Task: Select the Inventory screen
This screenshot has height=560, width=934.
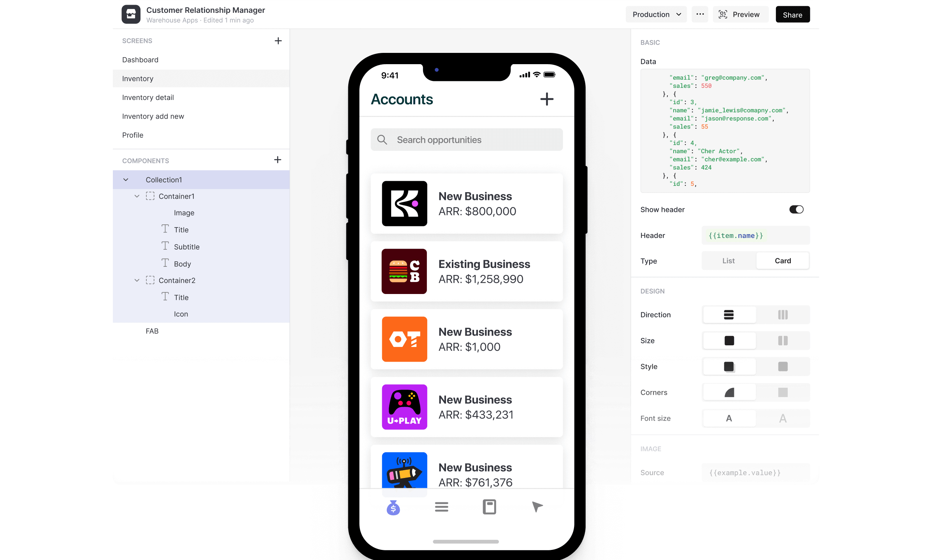Action: pos(137,78)
